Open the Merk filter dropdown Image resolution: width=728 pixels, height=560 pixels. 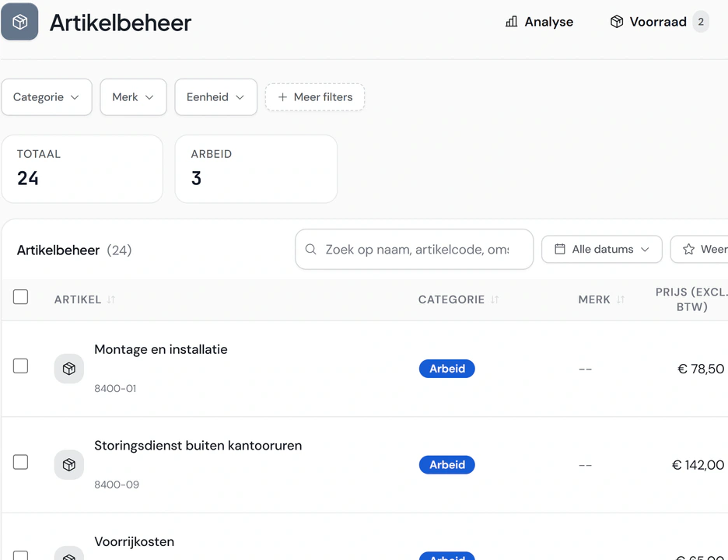point(133,97)
